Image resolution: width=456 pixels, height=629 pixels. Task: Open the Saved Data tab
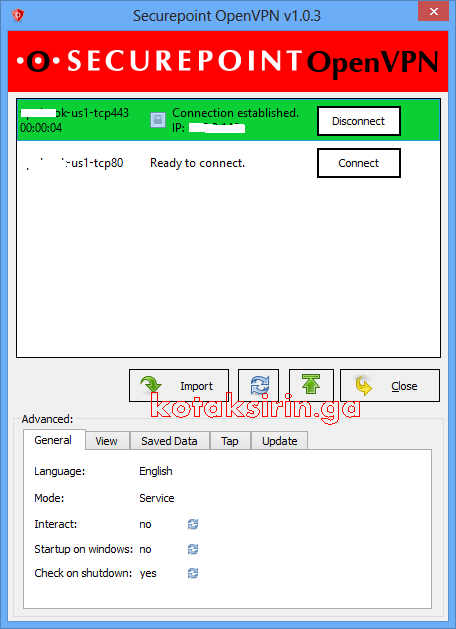point(169,441)
